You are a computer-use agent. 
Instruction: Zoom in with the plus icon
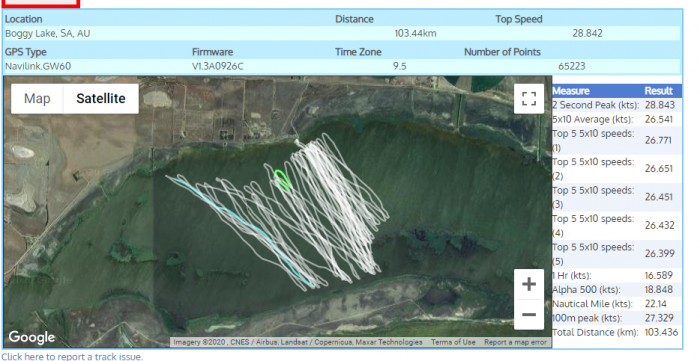(x=529, y=284)
